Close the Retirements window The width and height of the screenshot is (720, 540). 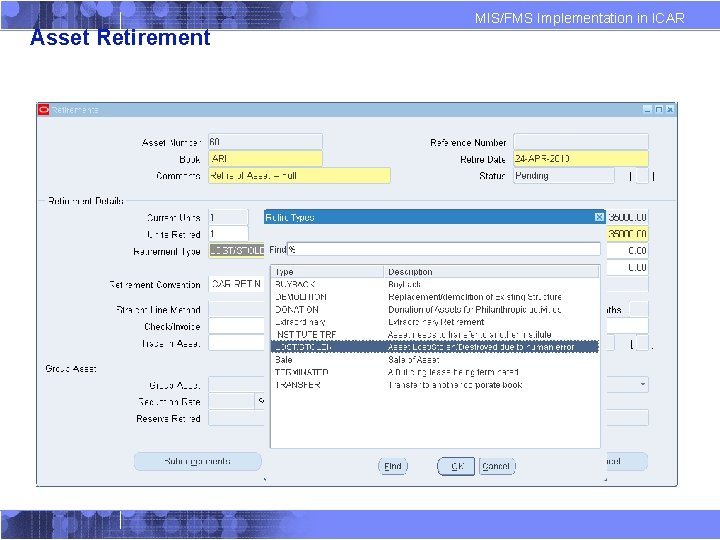pyautogui.click(x=670, y=109)
